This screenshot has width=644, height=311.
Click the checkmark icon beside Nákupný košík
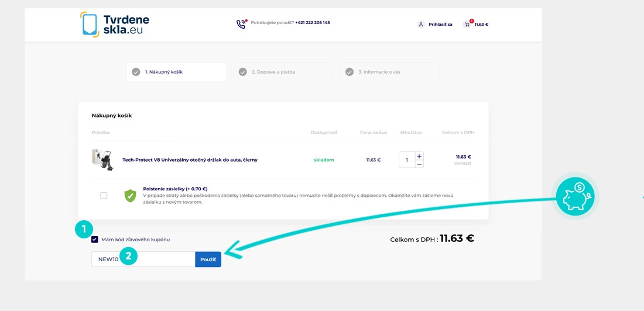click(136, 72)
